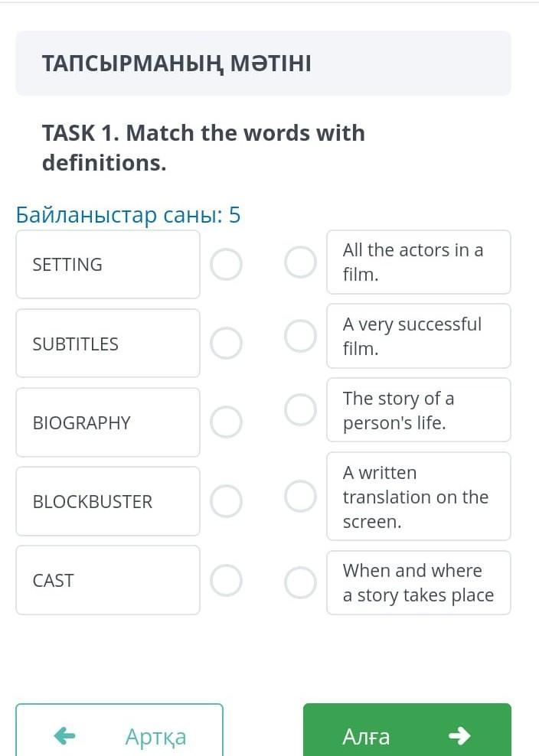
Task: Click the ТАПСЫРМАНЫҢ МӘТІНІ header panel
Action: pos(263,64)
